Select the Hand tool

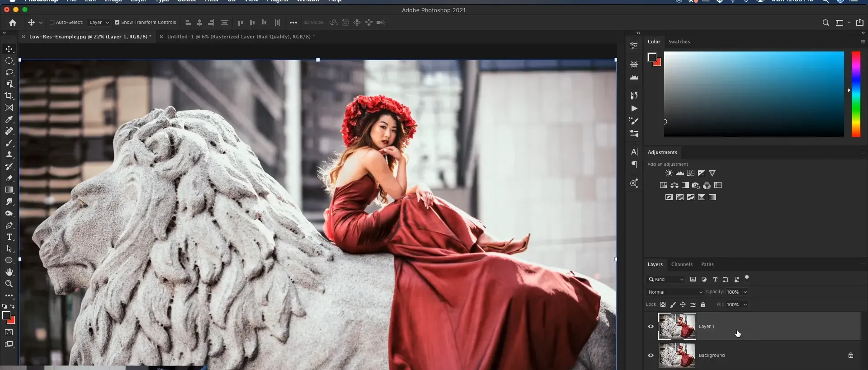point(9,272)
